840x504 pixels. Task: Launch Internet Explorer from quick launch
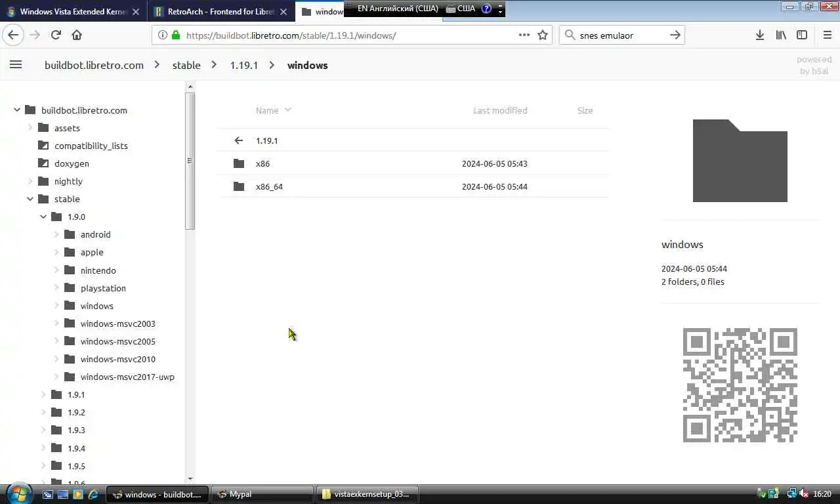(x=93, y=494)
